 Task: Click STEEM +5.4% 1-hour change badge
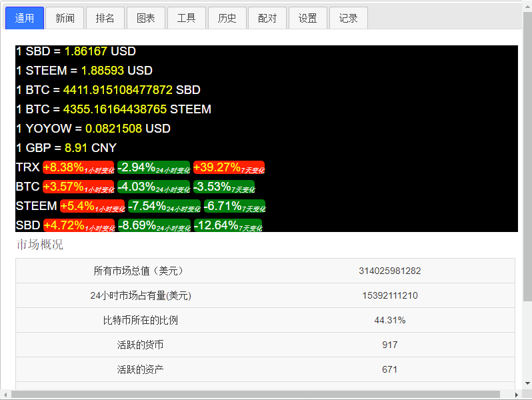coord(92,206)
